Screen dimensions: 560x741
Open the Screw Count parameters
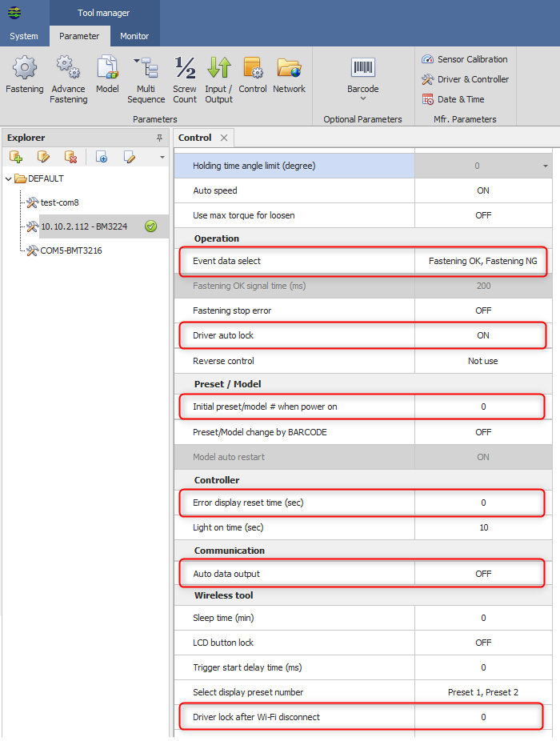coord(185,78)
